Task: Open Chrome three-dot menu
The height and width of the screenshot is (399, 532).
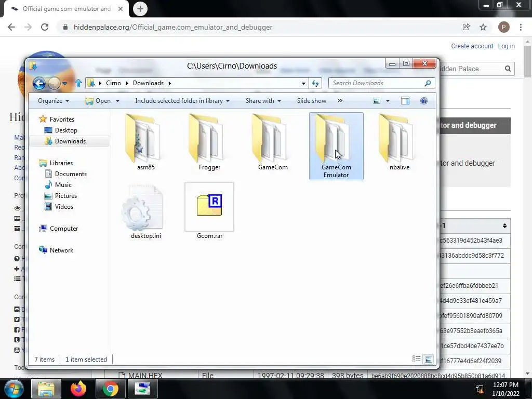Action: pos(521,27)
